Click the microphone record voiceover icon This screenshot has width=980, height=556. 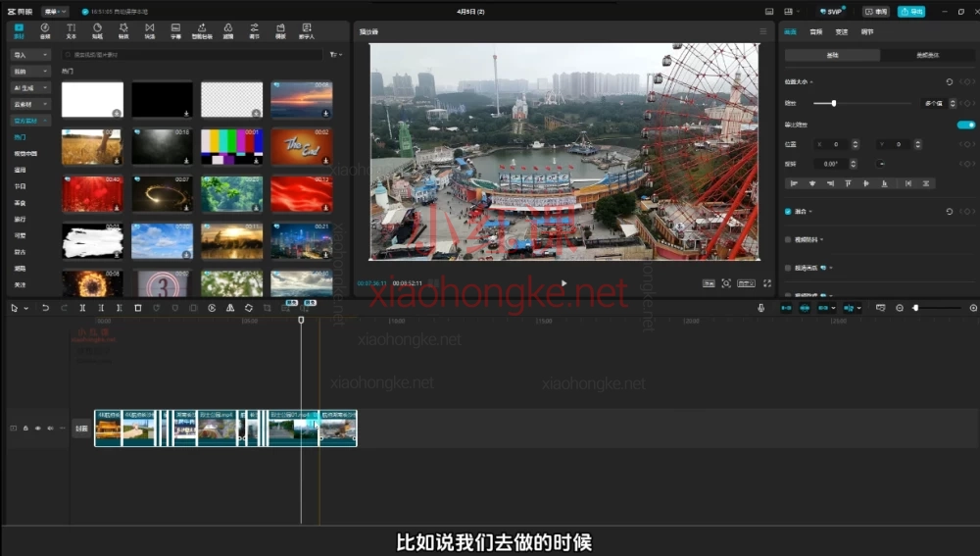pyautogui.click(x=760, y=308)
